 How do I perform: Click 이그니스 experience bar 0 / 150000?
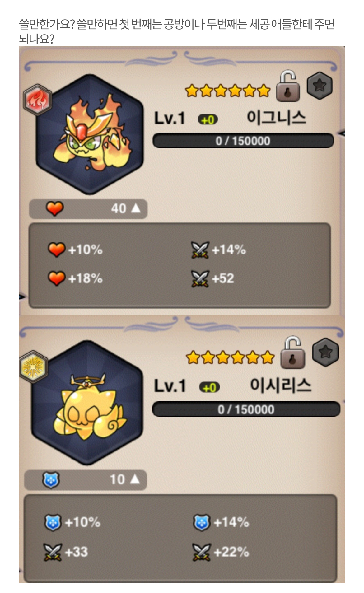(243, 141)
